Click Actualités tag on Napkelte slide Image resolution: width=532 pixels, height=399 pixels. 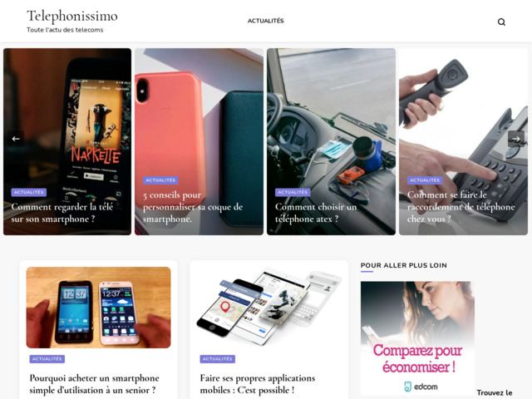click(29, 192)
